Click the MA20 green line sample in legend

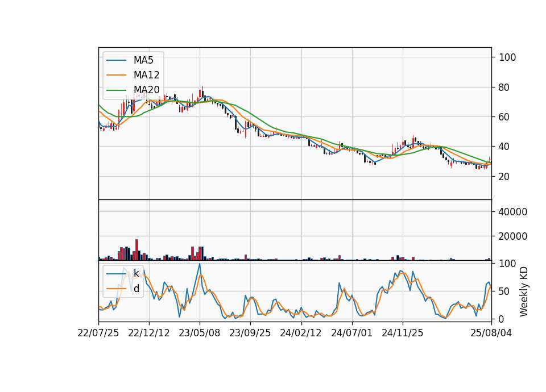(x=116, y=90)
